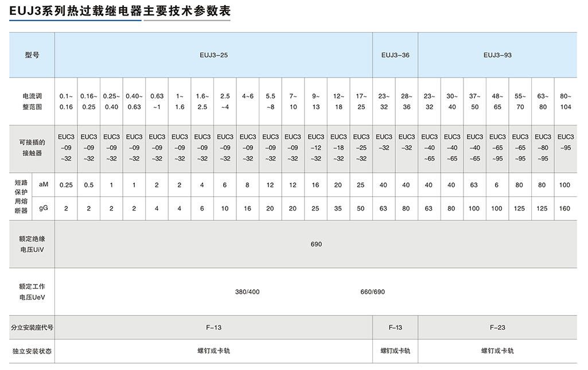Select the 4~6 current range cell
Screen dimensions: 588x370
[x=248, y=96]
